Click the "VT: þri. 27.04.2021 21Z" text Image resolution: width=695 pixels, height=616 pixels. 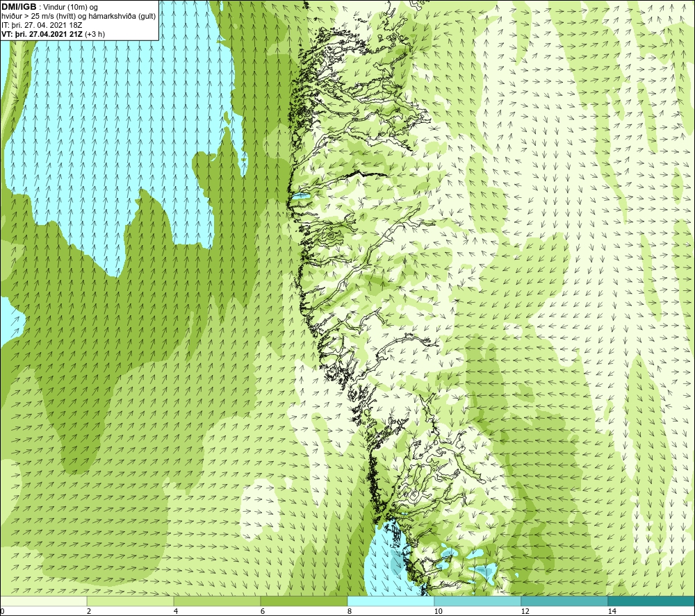tap(42, 34)
